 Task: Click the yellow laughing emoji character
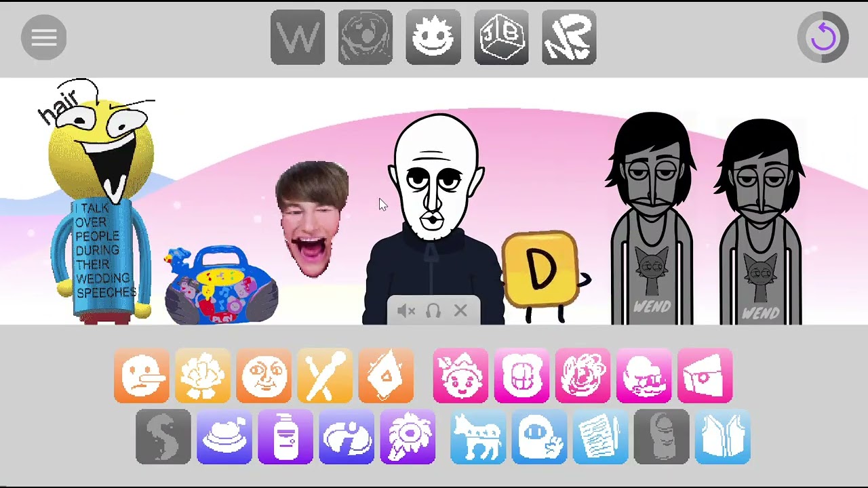[x=100, y=203]
